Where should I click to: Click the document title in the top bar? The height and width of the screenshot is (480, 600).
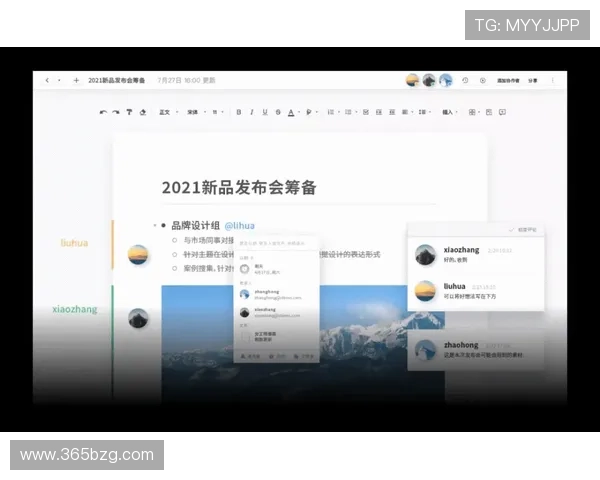117,80
